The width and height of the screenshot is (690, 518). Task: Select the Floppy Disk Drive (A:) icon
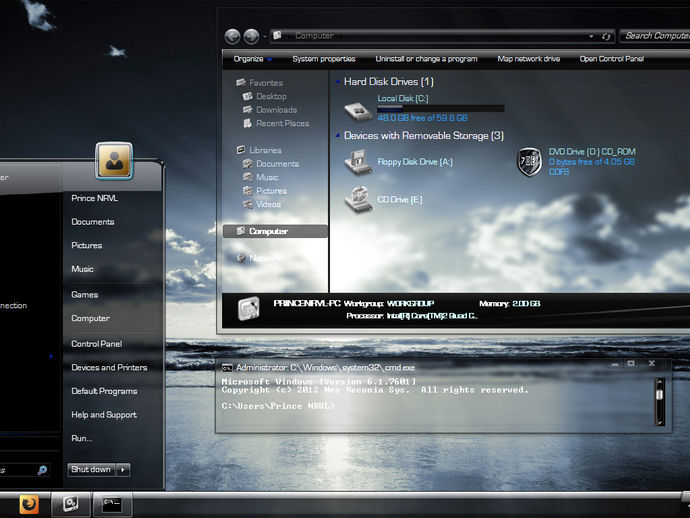tap(358, 162)
